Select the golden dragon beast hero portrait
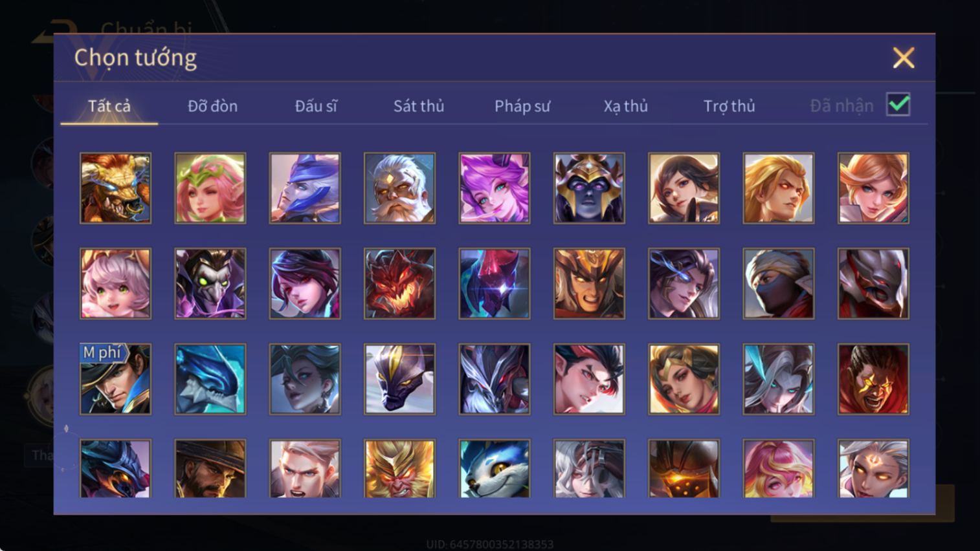Image resolution: width=980 pixels, height=551 pixels. (115, 188)
